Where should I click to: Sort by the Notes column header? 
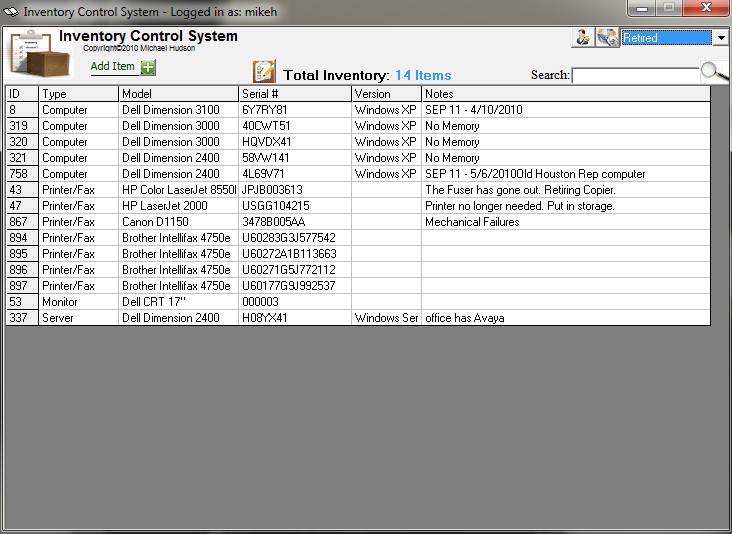pyautogui.click(x=566, y=94)
